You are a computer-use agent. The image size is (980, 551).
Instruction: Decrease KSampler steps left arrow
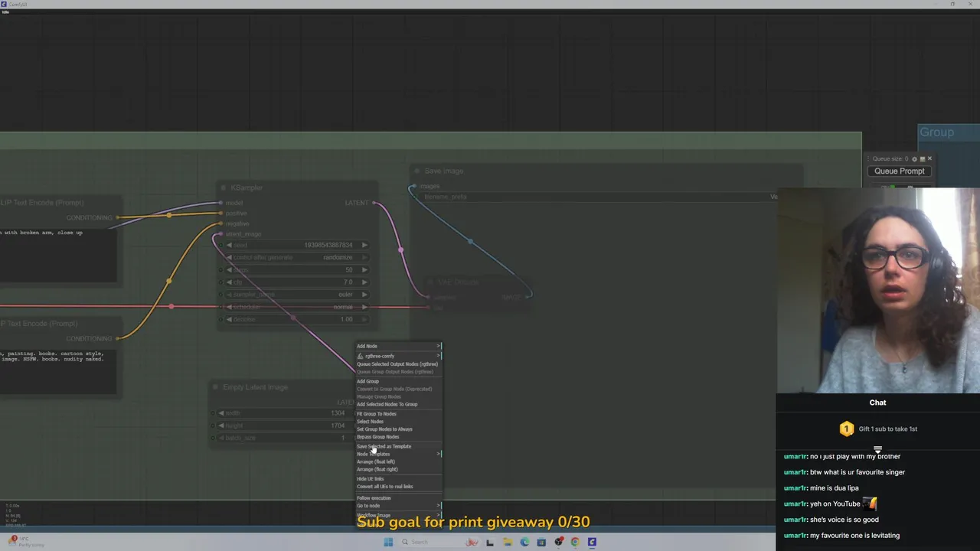228,270
